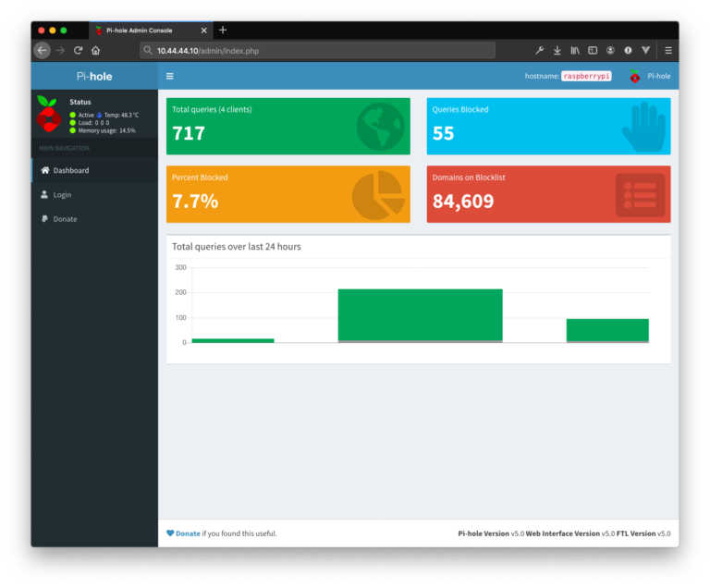Click the Donate link in the footer
Screen dimensions: 710x588
tap(188, 533)
